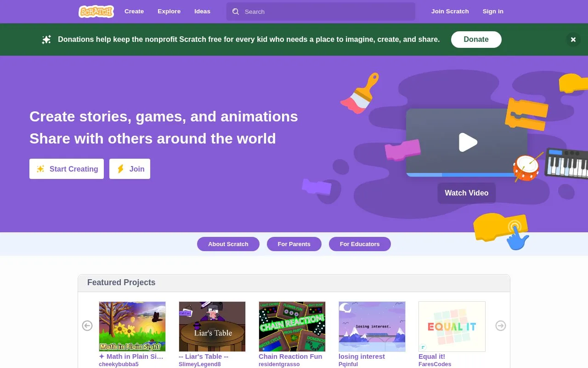This screenshot has height=368, width=588.
Task: Go to previous featured projects with left arrow
Action: coord(87,326)
